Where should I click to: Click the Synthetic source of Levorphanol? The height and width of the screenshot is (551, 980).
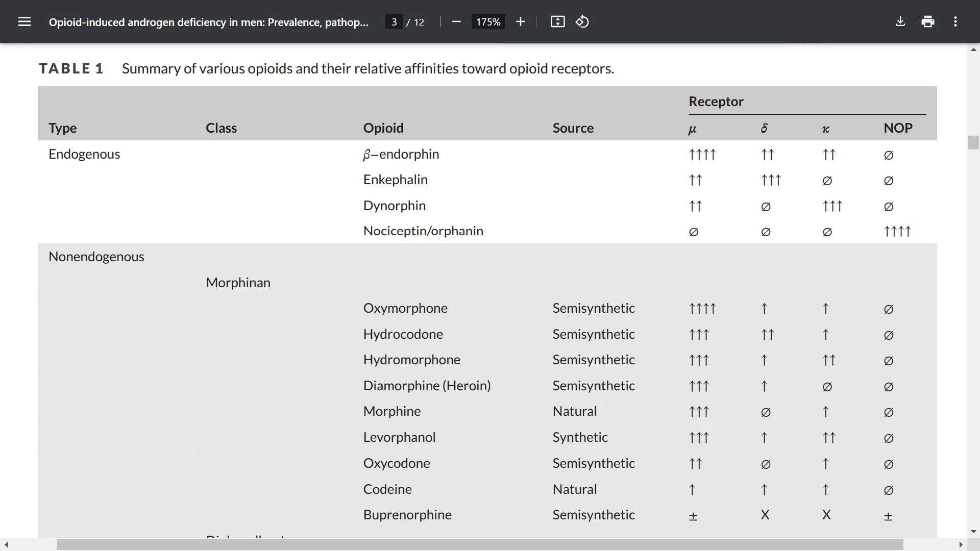pyautogui.click(x=580, y=437)
